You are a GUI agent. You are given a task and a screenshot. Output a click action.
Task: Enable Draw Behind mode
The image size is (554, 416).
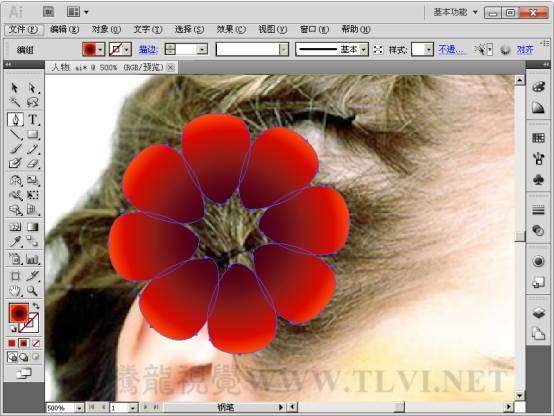(x=24, y=357)
